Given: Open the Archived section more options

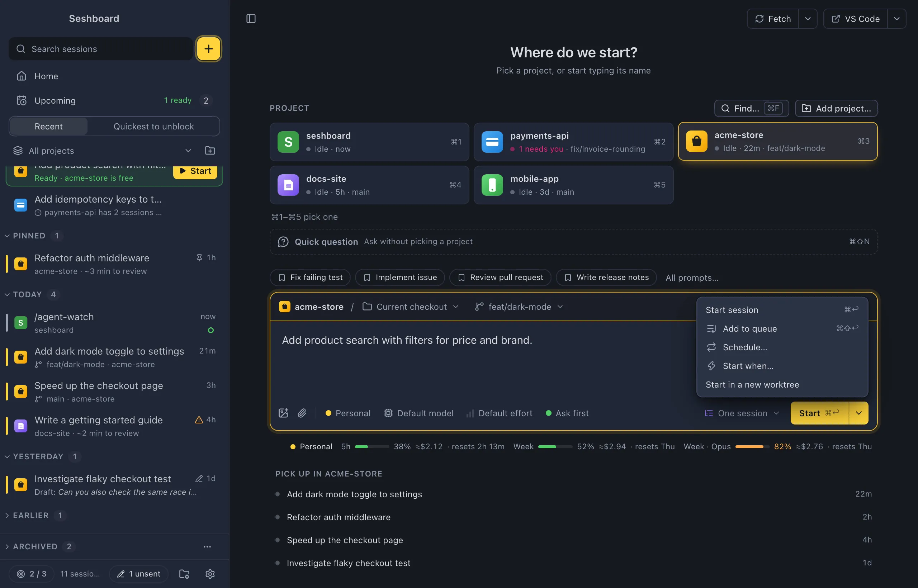Looking at the screenshot, I should tap(207, 547).
